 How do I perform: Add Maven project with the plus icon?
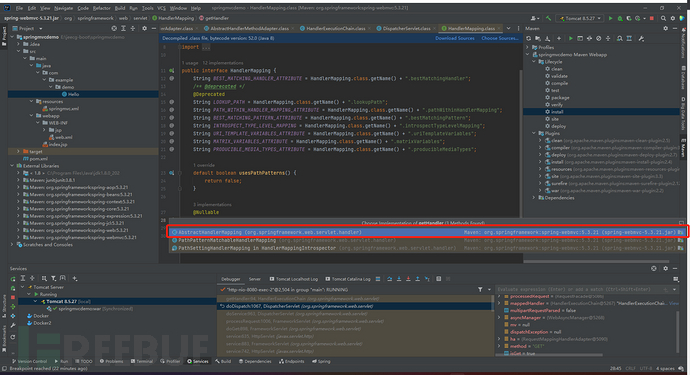pyautogui.click(x=559, y=39)
